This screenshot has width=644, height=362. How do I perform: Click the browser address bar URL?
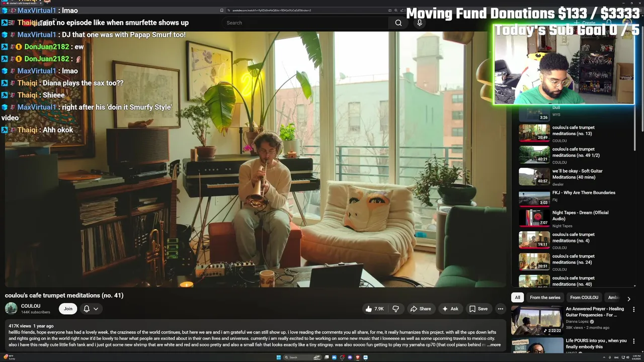coord(272,10)
